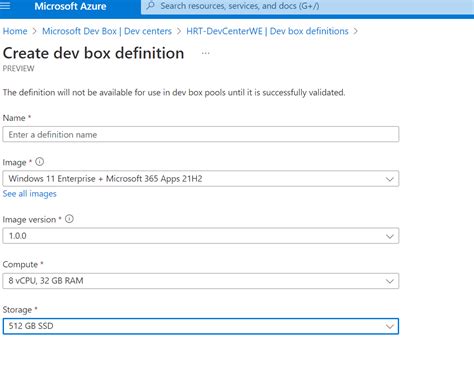The height and width of the screenshot is (390, 474).
Task: Click the Image version info icon
Action: (x=69, y=219)
